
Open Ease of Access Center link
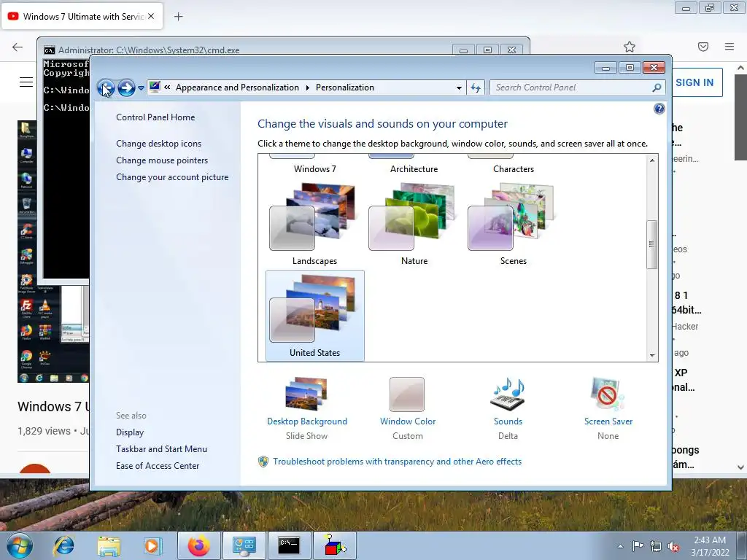[x=158, y=466]
